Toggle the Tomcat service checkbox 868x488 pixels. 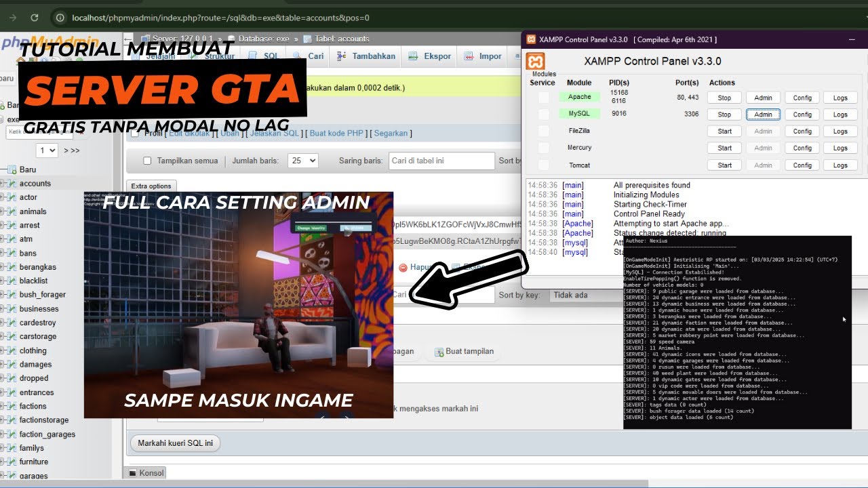click(543, 165)
